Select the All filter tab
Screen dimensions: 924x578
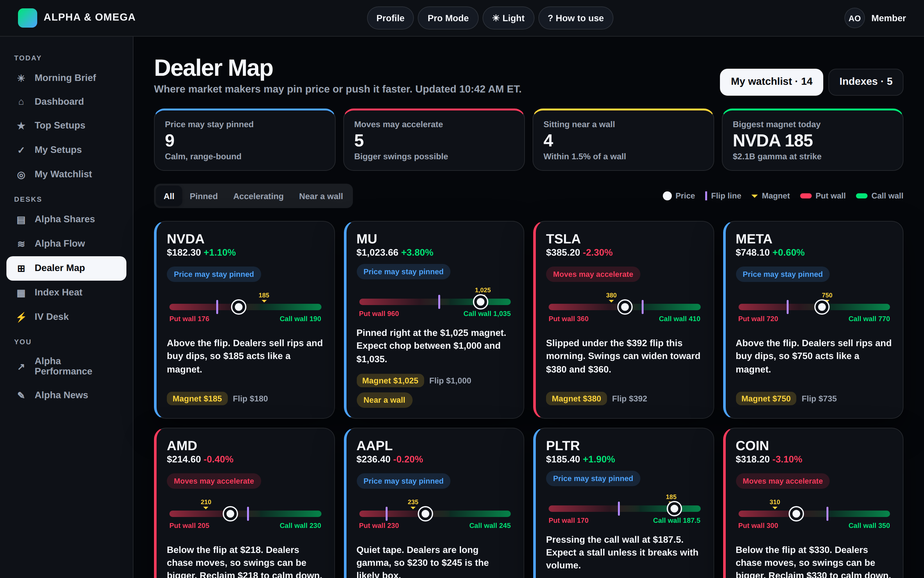click(x=169, y=196)
